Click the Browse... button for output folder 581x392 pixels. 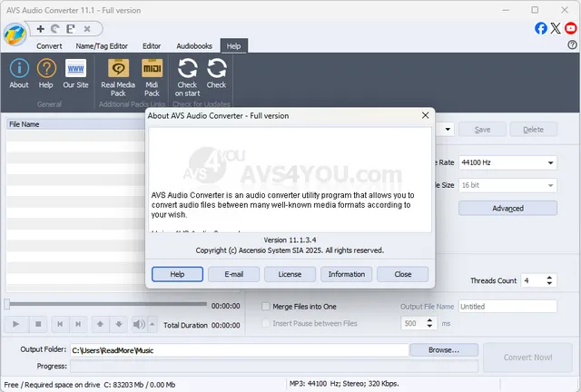[444, 349]
